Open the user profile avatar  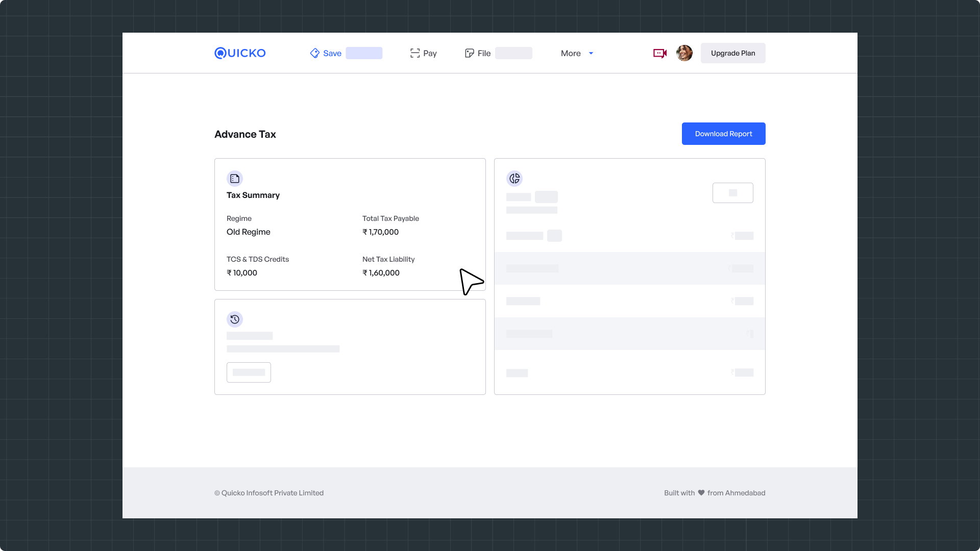[684, 53]
